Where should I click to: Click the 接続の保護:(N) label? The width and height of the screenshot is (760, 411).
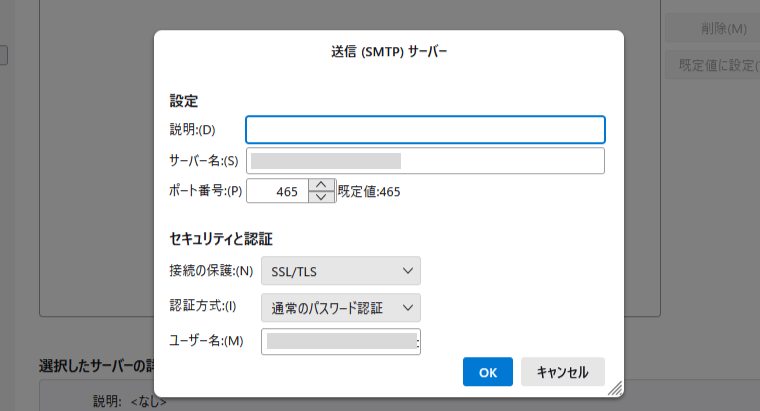click(211, 271)
